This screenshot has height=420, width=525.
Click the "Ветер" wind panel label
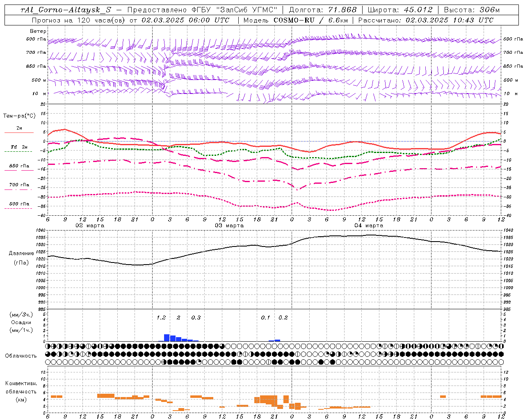(38, 31)
